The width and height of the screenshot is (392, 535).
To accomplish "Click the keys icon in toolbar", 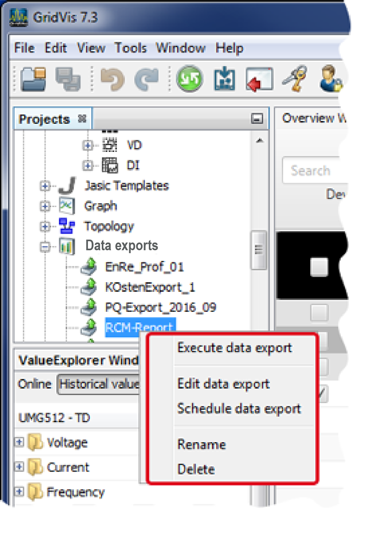I will click(x=295, y=79).
